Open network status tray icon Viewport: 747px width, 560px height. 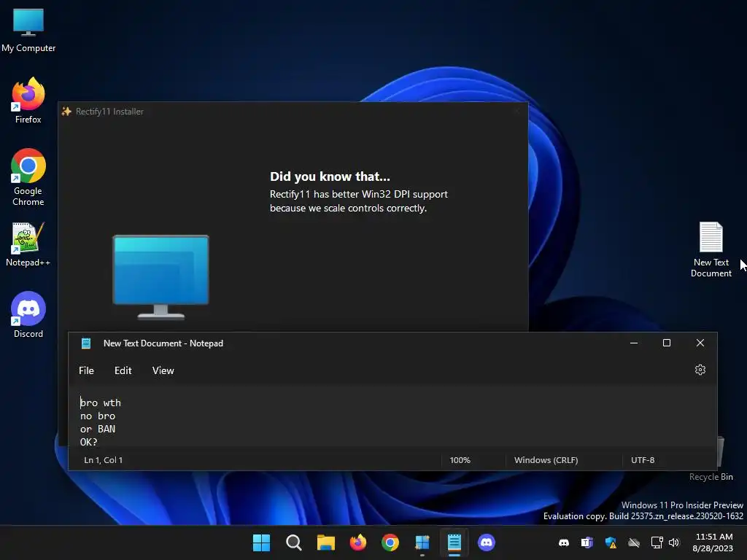[657, 542]
